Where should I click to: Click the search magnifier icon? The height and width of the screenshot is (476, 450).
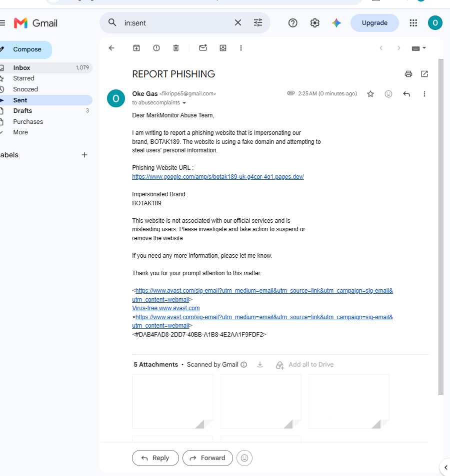pos(112,22)
